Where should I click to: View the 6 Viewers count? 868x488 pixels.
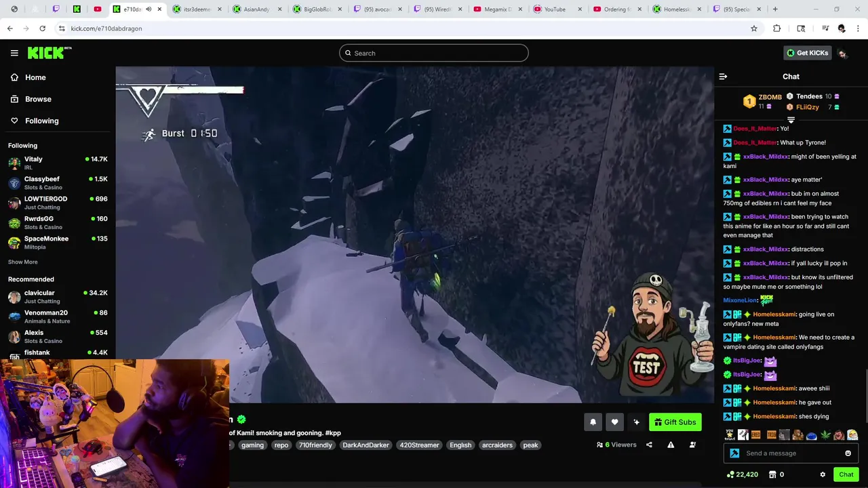click(616, 445)
